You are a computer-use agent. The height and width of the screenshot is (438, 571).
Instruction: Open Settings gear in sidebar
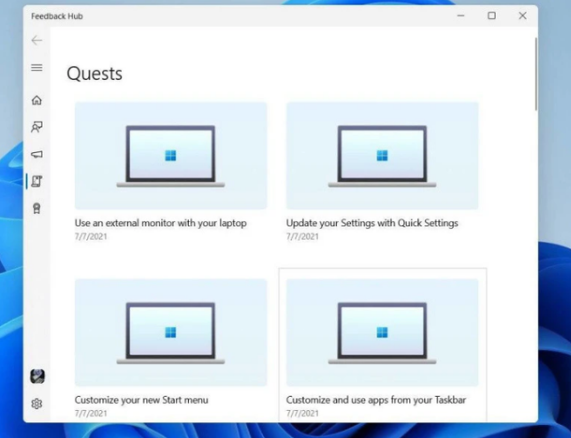tap(37, 403)
